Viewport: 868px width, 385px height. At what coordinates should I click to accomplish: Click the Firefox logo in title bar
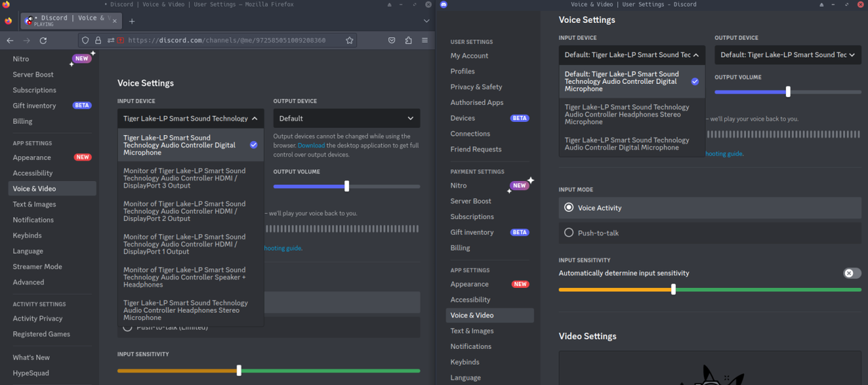pos(6,4)
